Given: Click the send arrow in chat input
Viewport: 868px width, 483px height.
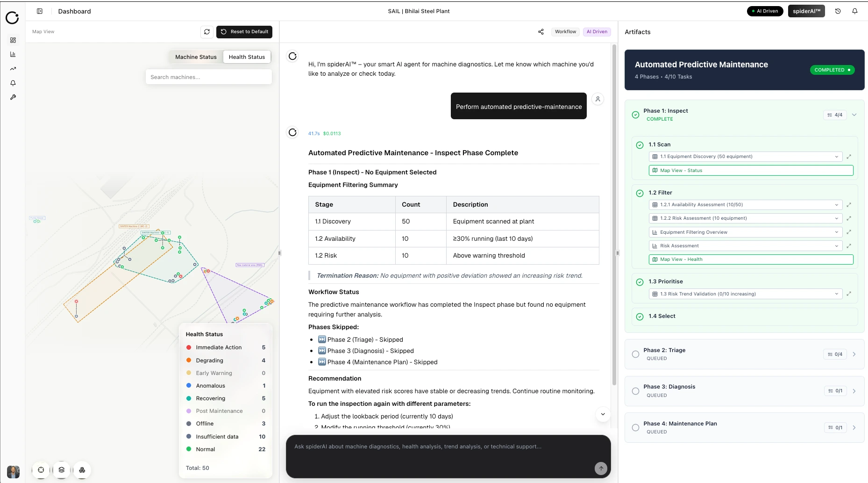Looking at the screenshot, I should coord(601,468).
